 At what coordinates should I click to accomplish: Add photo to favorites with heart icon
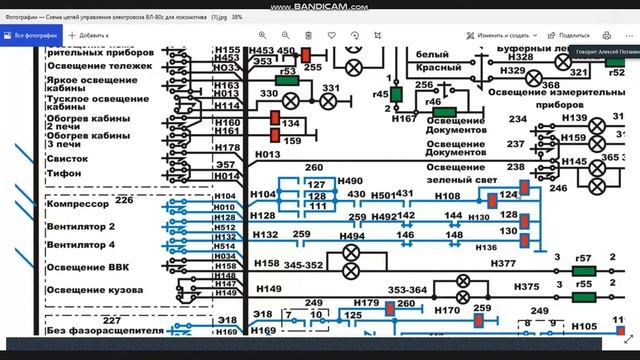coord(332,36)
